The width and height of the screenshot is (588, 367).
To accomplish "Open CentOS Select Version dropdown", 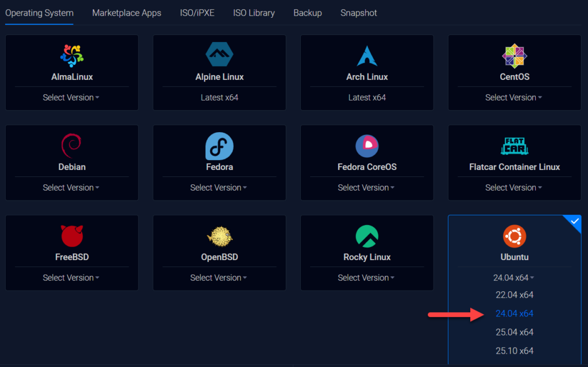I will click(514, 98).
